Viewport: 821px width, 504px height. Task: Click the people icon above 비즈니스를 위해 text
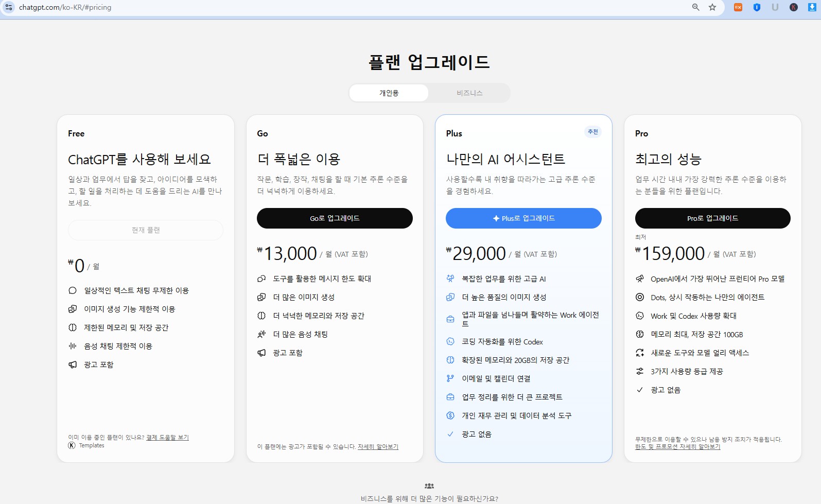pyautogui.click(x=429, y=486)
